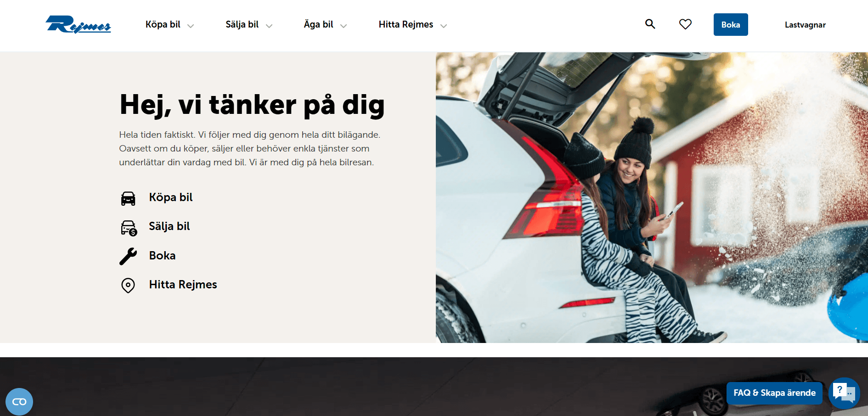This screenshot has height=416, width=868.
Task: Click the blue Boka button
Action: [731, 25]
